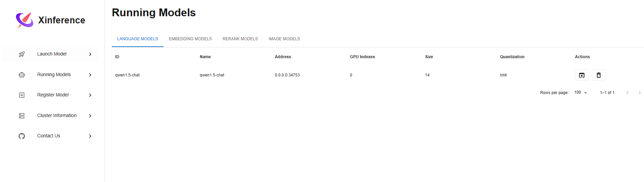Open Register Model from the sidebar

point(53,95)
